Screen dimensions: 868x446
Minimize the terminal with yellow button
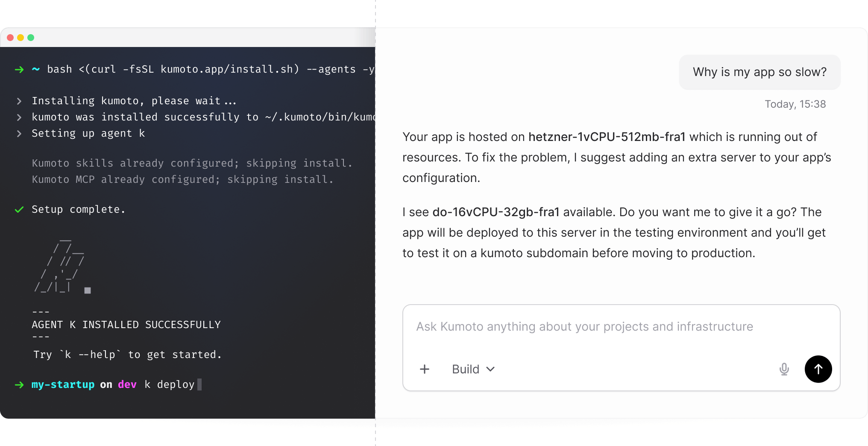tap(21, 38)
